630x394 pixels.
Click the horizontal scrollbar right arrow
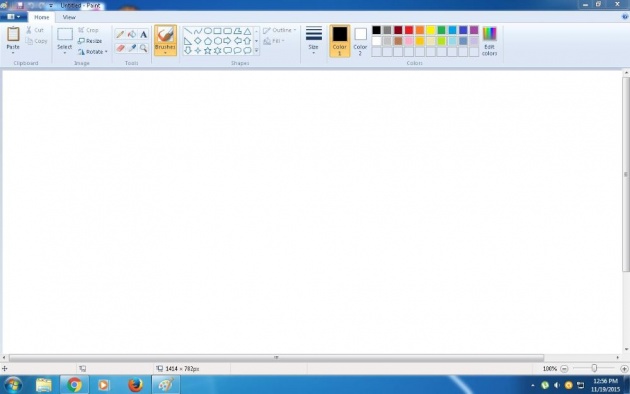pos(618,357)
